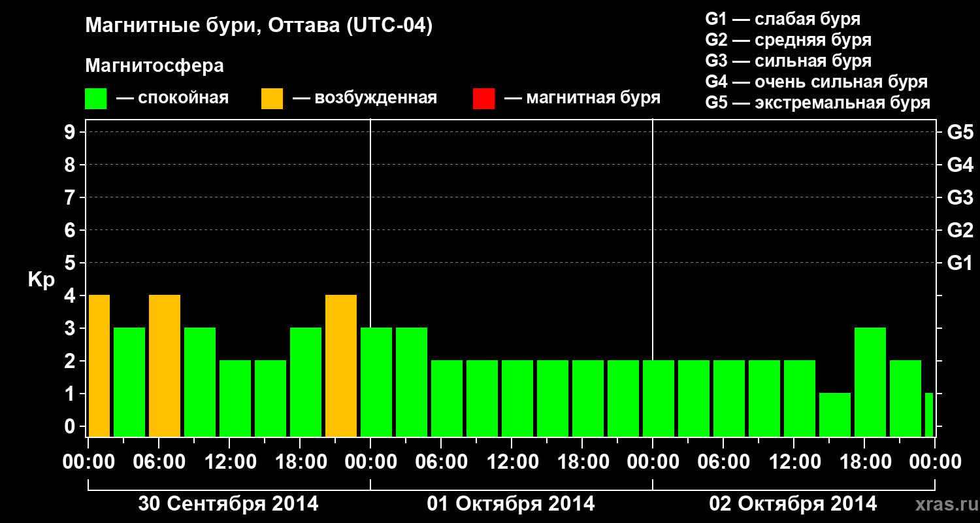Click the '01 Октября 2014' date label
Screen dimensions: 980x523
(x=511, y=503)
